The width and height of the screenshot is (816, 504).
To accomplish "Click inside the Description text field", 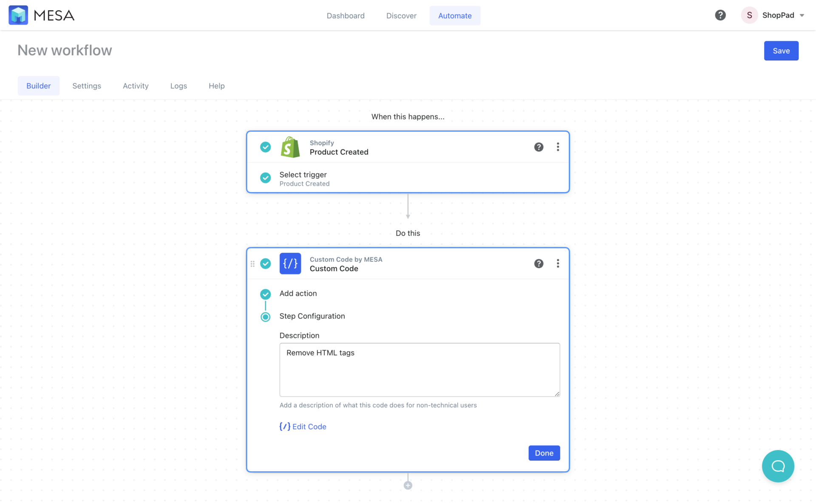I will [419, 370].
